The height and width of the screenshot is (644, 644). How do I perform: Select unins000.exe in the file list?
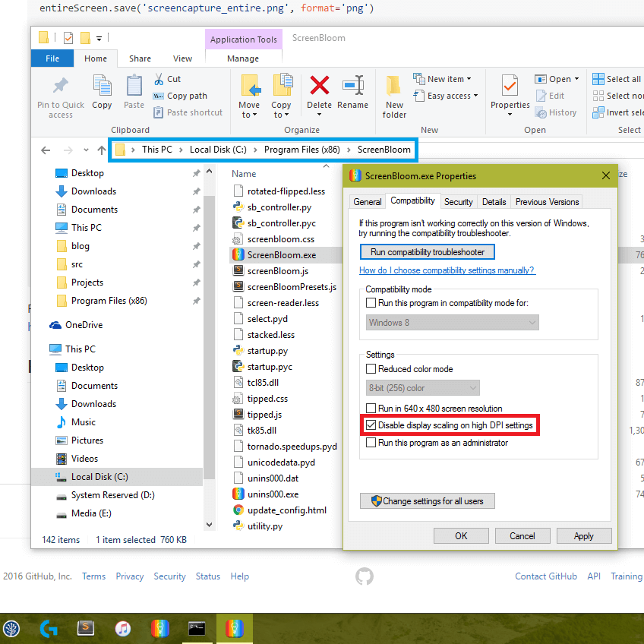tap(273, 494)
